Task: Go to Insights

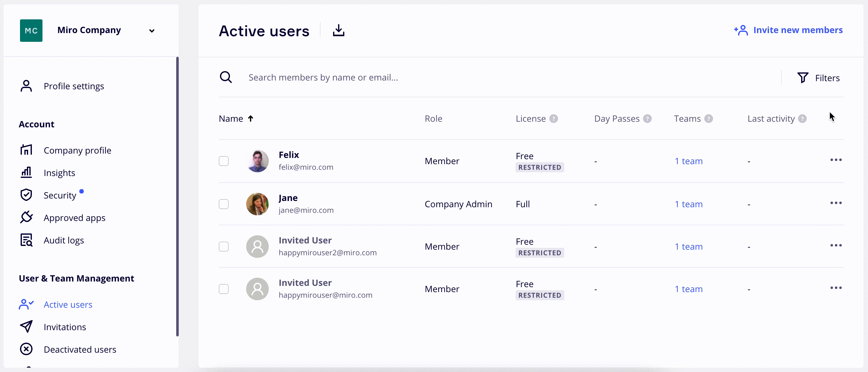Action: pos(59,173)
